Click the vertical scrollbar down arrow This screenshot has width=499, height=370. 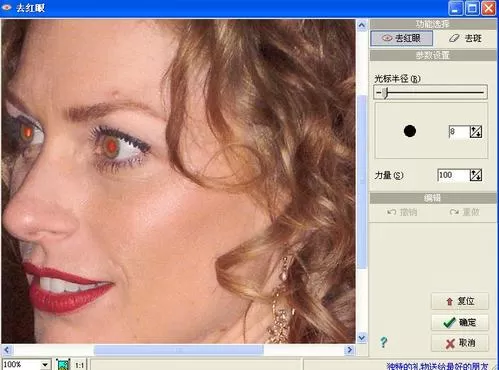point(362,338)
